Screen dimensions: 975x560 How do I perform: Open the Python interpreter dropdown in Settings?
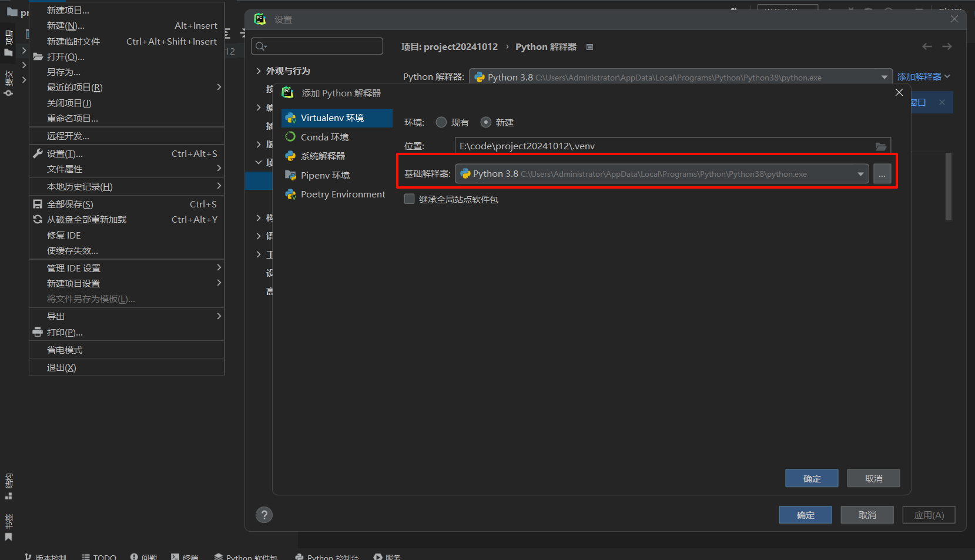pos(681,77)
